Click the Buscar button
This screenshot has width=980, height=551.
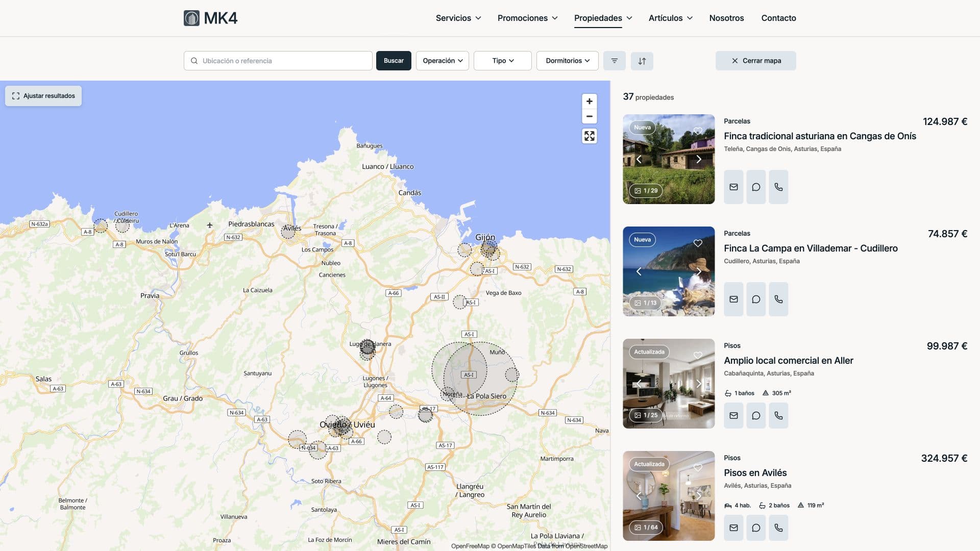coord(394,61)
